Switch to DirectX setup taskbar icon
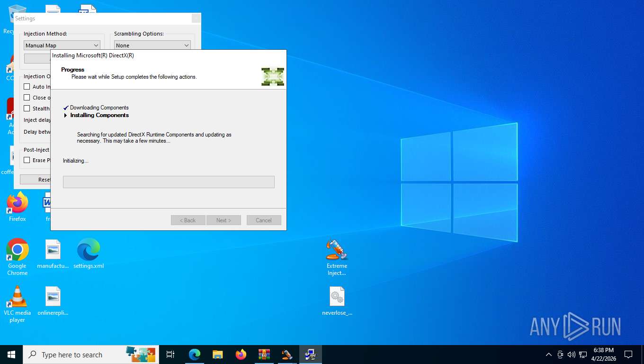The height and width of the screenshot is (364, 644). 311,355
